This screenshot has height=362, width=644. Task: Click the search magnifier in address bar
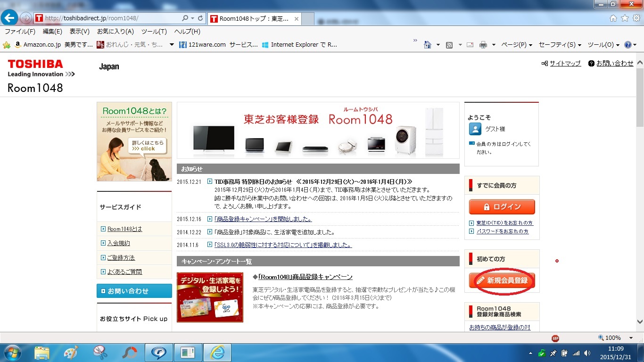click(x=185, y=18)
